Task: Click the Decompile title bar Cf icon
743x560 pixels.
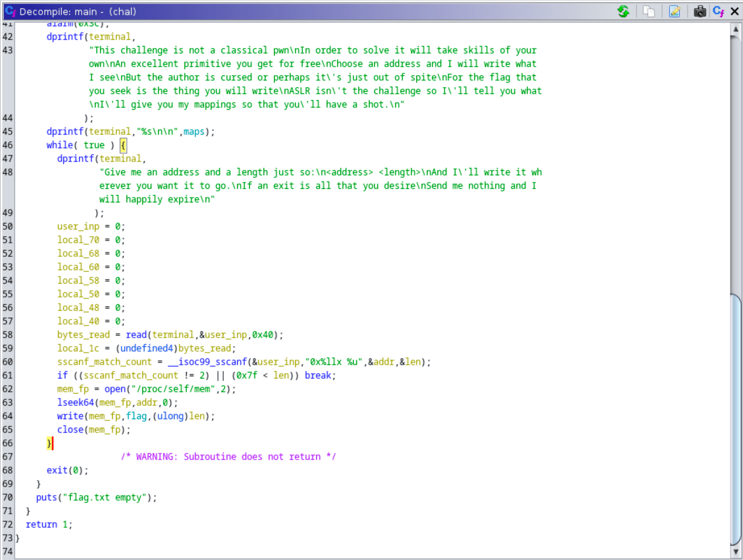Action: coord(10,12)
